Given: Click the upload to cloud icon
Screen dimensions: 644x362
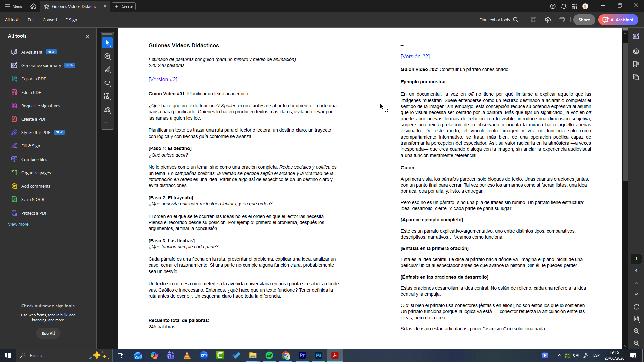Looking at the screenshot, I should [548, 20].
